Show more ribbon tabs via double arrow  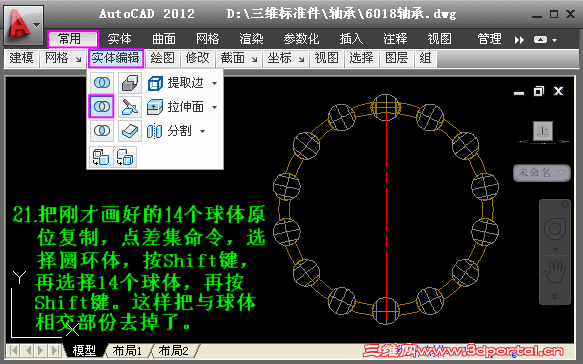pyautogui.click(x=519, y=39)
